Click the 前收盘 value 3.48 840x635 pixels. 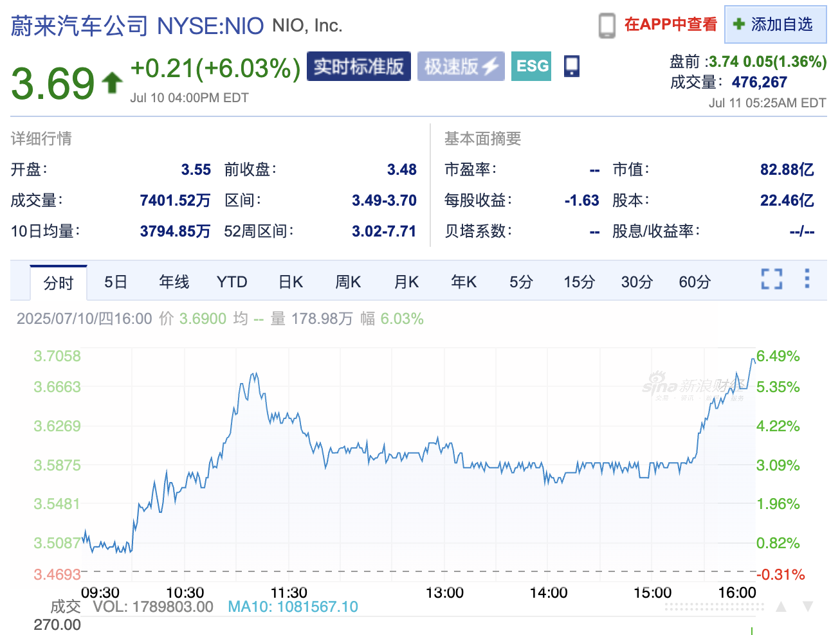pos(402,170)
